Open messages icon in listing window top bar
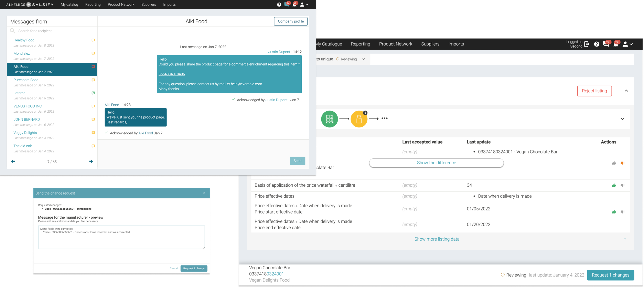The image size is (644, 301). [606, 44]
